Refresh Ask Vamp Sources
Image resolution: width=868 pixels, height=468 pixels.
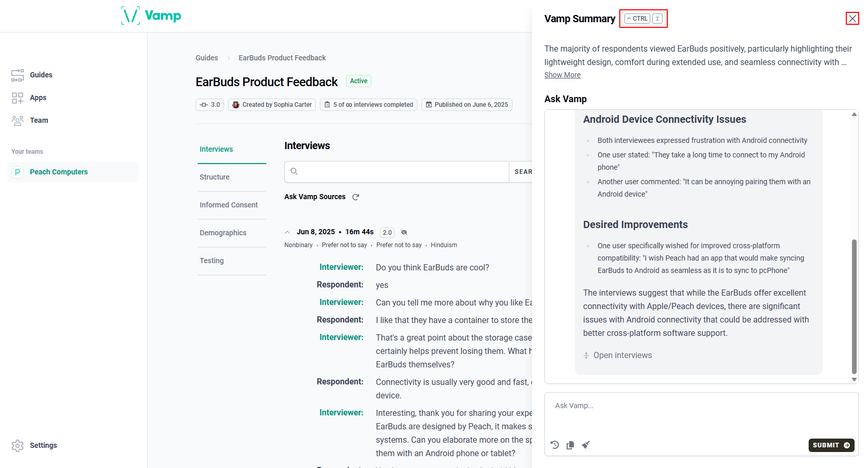click(x=356, y=197)
